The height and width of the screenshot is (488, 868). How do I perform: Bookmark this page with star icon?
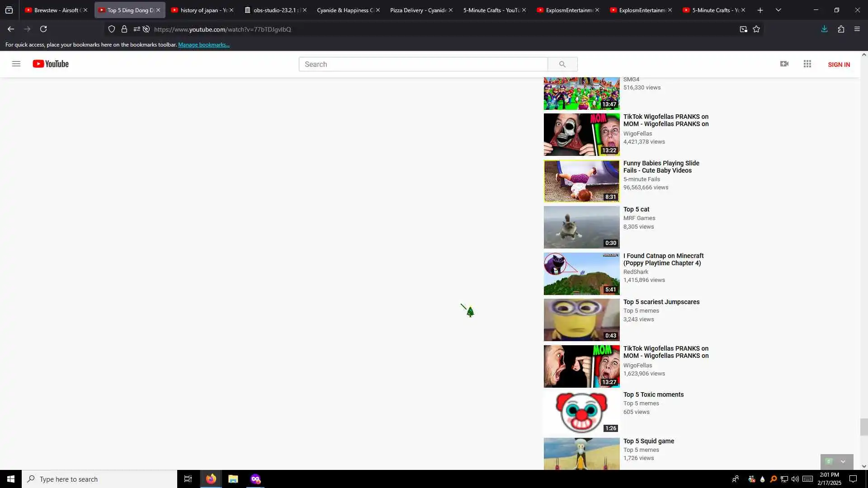(756, 29)
